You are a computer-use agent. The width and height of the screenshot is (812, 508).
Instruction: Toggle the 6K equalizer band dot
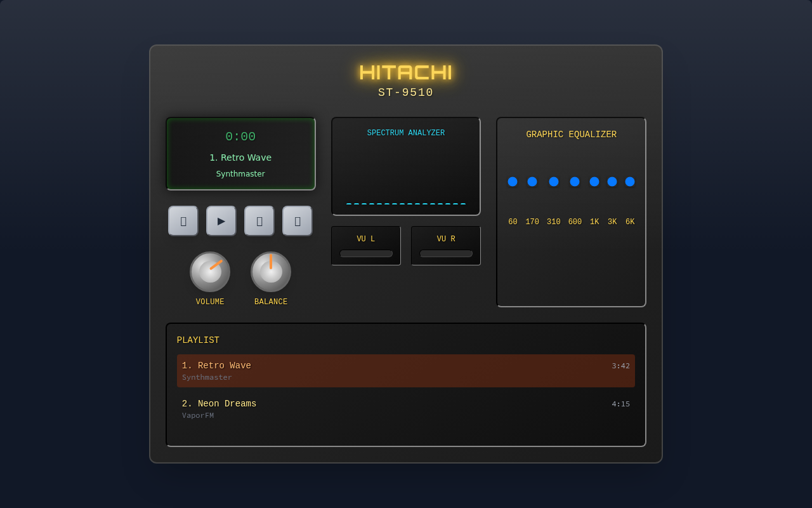(x=629, y=182)
